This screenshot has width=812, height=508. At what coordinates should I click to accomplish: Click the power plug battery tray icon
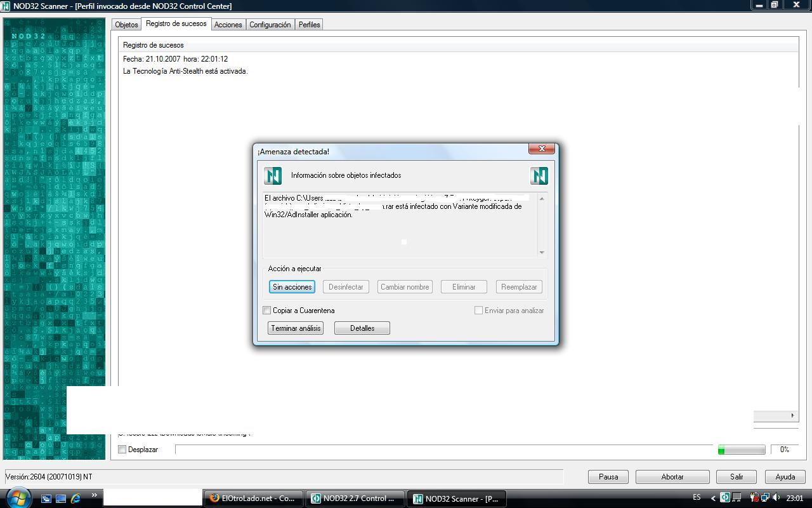click(754, 498)
